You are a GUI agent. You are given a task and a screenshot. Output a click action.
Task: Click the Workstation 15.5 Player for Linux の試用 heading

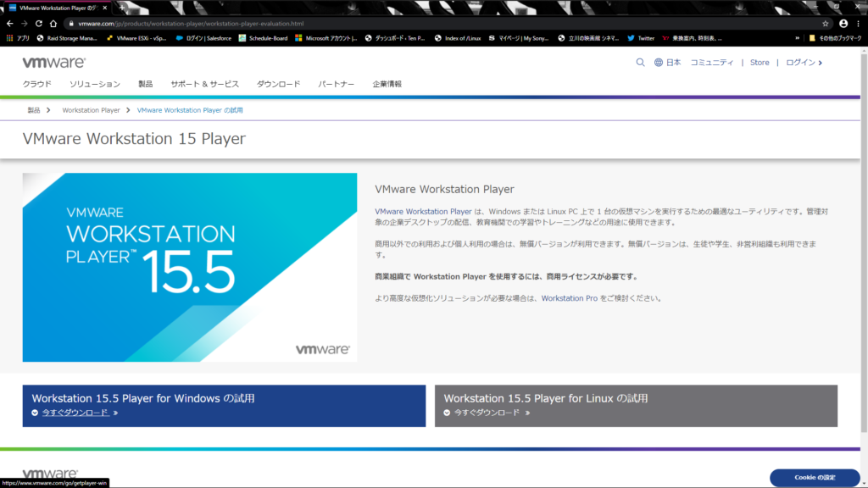pyautogui.click(x=545, y=398)
